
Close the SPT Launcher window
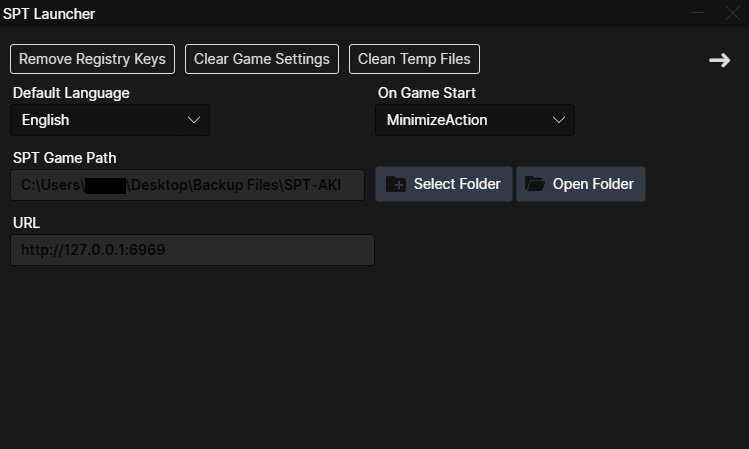click(733, 13)
